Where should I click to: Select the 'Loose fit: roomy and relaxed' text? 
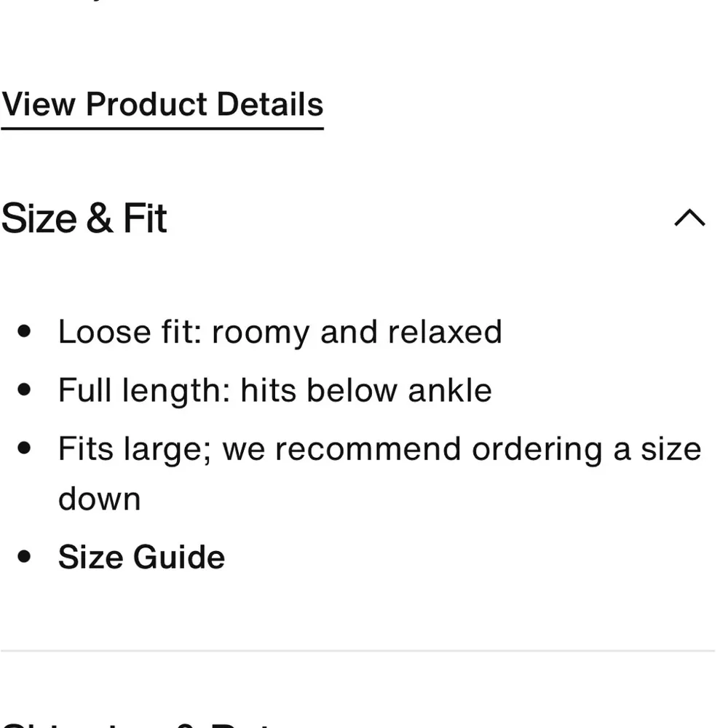(x=280, y=332)
